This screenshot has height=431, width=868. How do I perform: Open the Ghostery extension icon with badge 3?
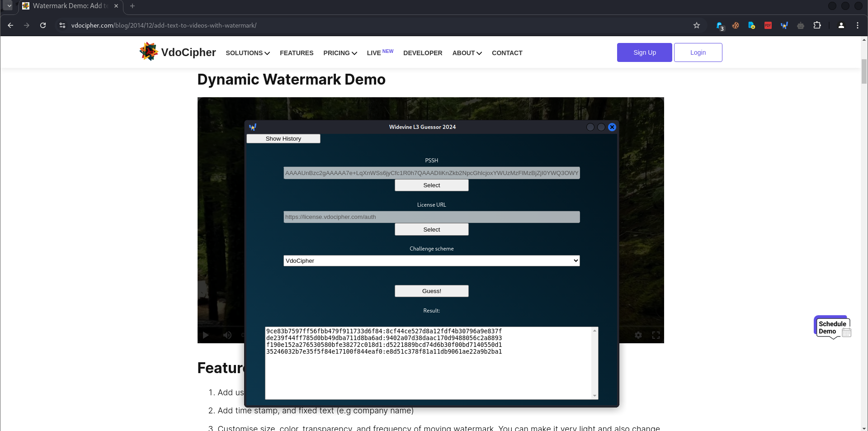719,26
